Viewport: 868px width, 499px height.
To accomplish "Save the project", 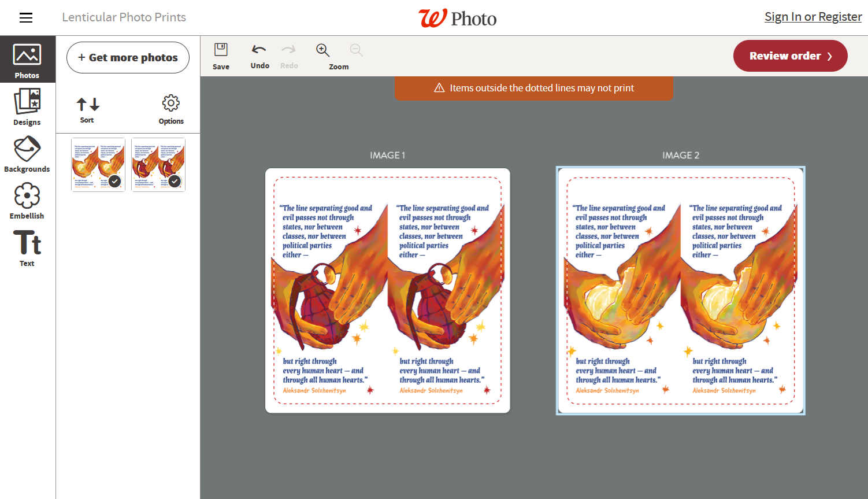I will [x=221, y=56].
